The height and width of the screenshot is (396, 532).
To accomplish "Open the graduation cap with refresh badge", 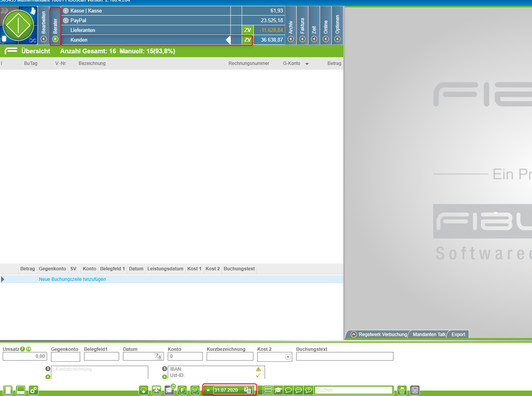I will [170, 390].
